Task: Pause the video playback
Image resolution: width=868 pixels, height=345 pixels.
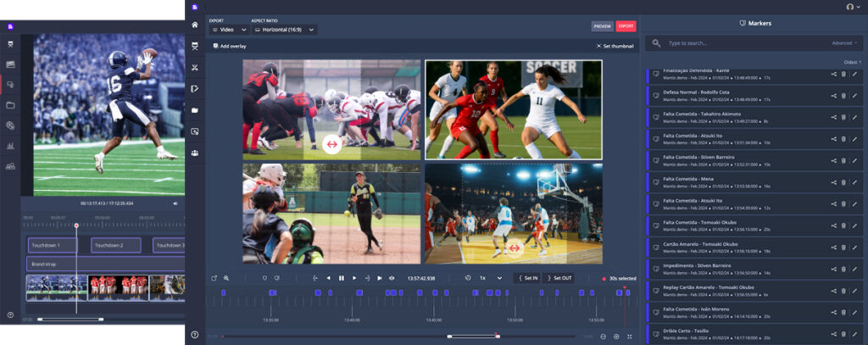Action: (x=342, y=278)
